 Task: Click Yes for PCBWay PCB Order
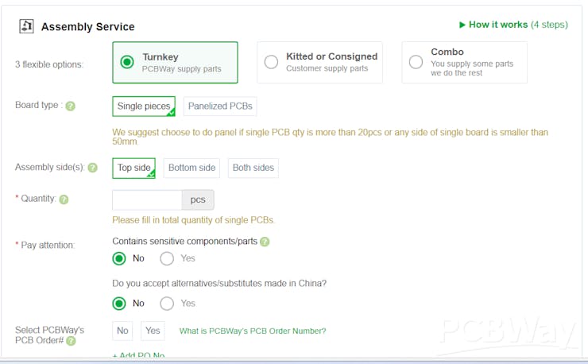153,331
